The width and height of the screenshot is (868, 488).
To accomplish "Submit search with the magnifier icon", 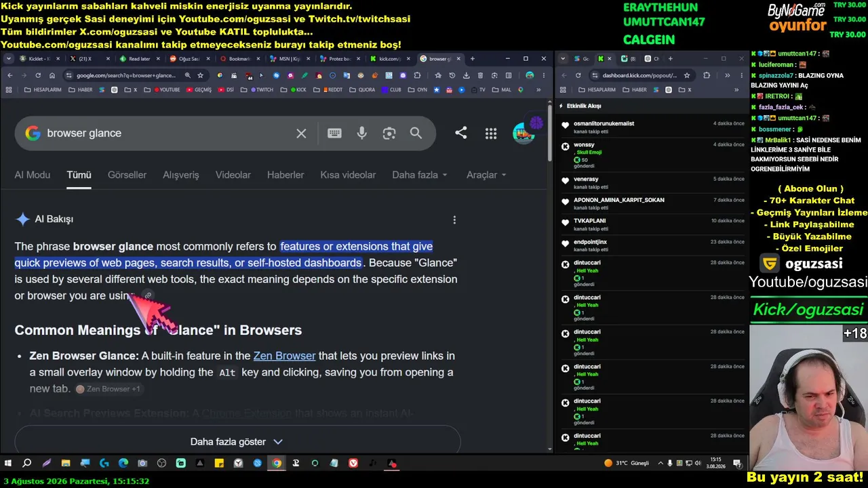I will point(416,134).
